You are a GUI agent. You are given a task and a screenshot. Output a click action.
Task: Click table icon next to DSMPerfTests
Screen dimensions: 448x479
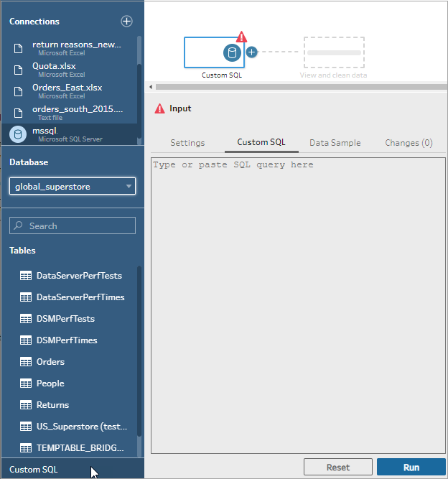pyautogui.click(x=26, y=319)
